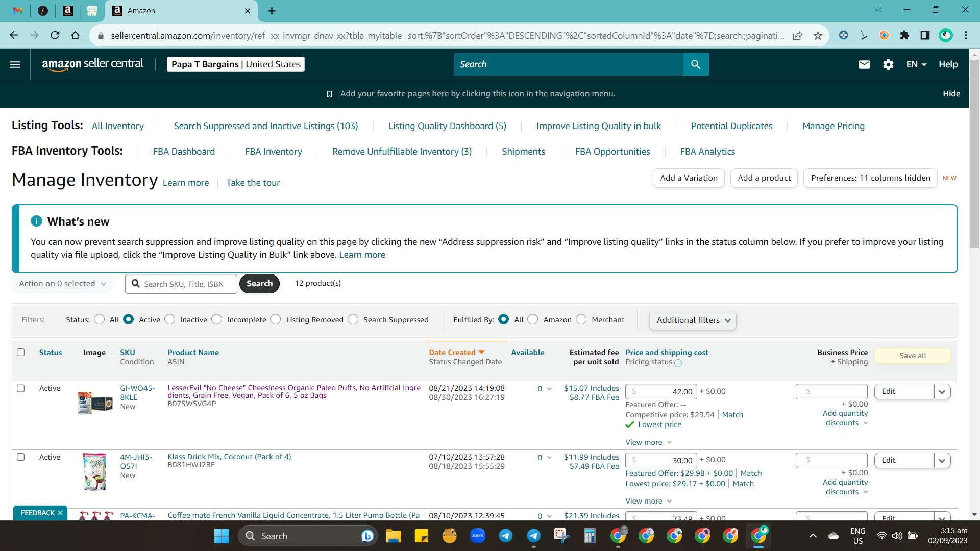Expand the Additional filters dropdown
The image size is (980, 551).
693,320
